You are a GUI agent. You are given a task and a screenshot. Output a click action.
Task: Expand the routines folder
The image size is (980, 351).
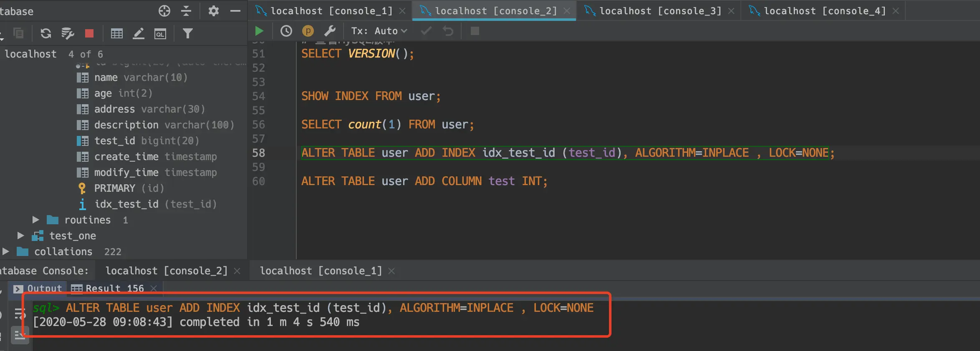pos(36,220)
